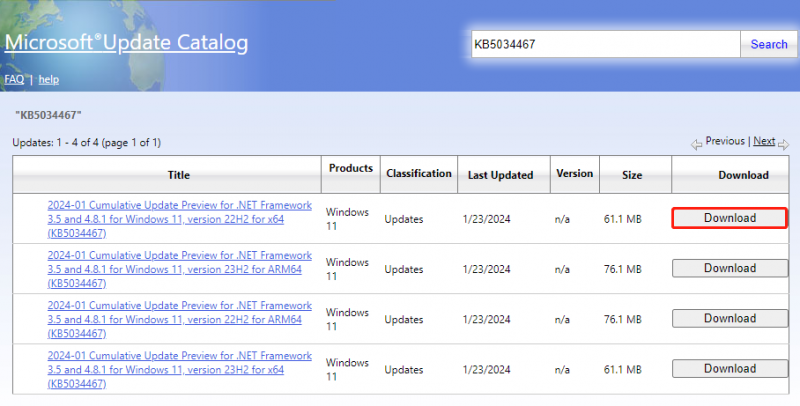Sort by Version column header

coord(574,175)
